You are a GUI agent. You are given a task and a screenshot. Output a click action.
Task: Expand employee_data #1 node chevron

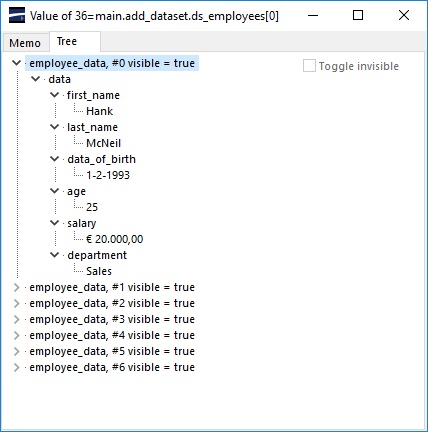click(x=16, y=287)
